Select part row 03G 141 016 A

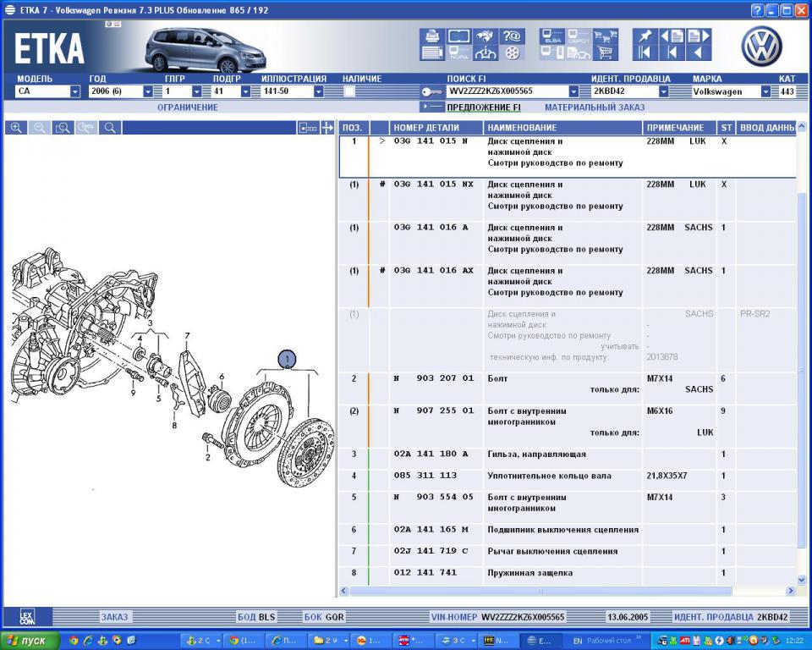tap(567, 243)
